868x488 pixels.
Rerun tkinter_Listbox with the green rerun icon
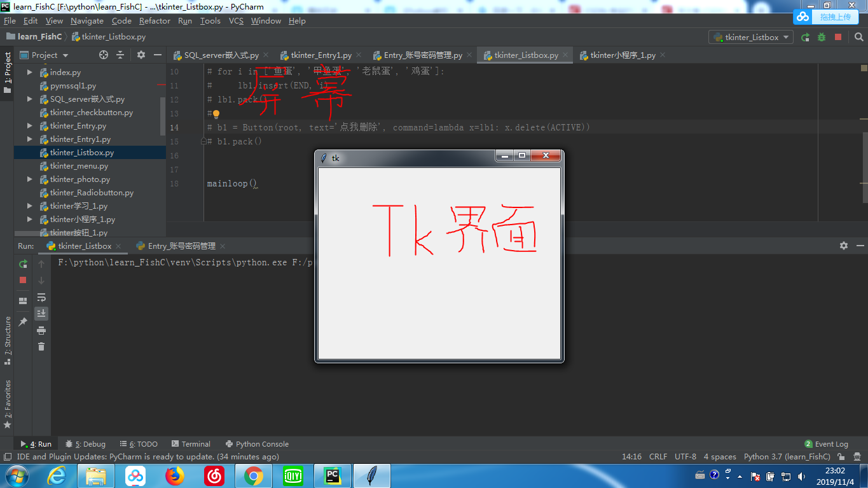click(x=23, y=263)
